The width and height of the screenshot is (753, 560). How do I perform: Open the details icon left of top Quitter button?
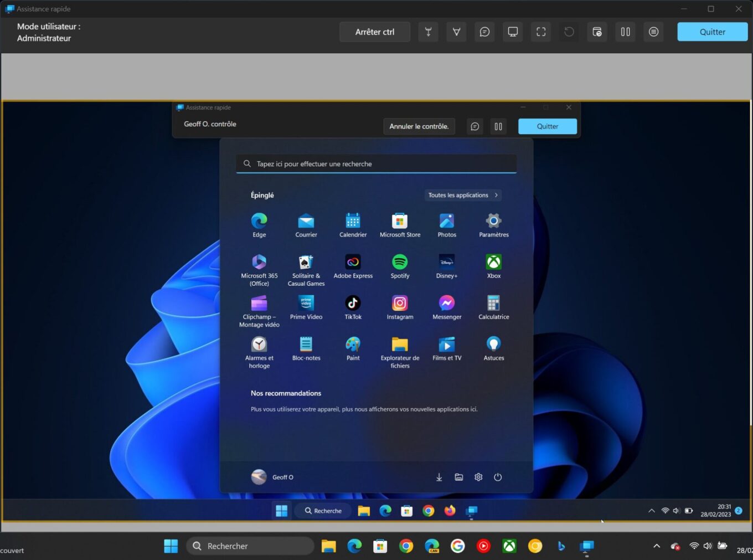coord(654,32)
